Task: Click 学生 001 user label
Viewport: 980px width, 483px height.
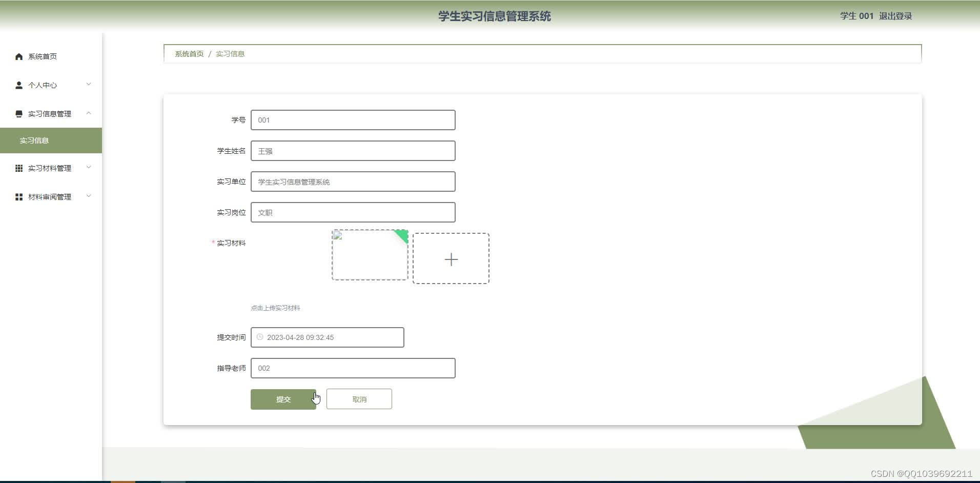Action: (x=856, y=16)
